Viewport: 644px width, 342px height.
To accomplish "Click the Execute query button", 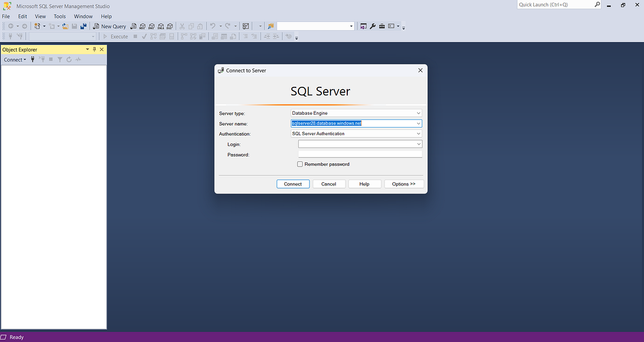I will click(x=115, y=36).
